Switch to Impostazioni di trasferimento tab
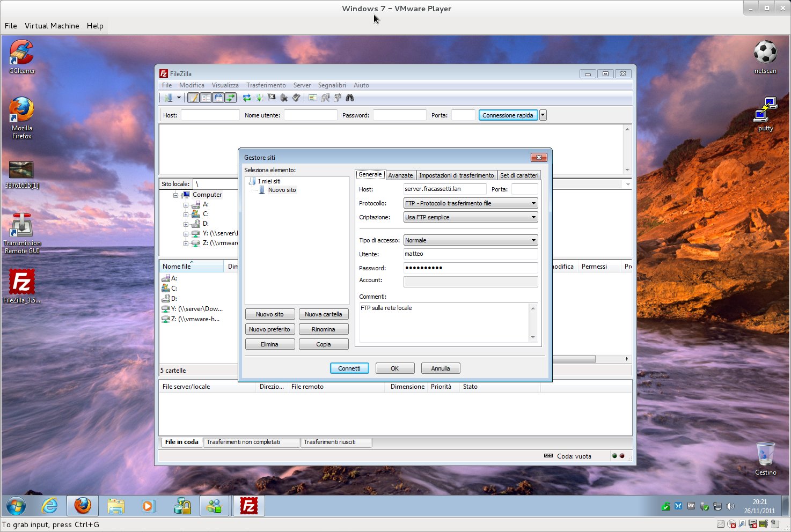 [x=456, y=175]
